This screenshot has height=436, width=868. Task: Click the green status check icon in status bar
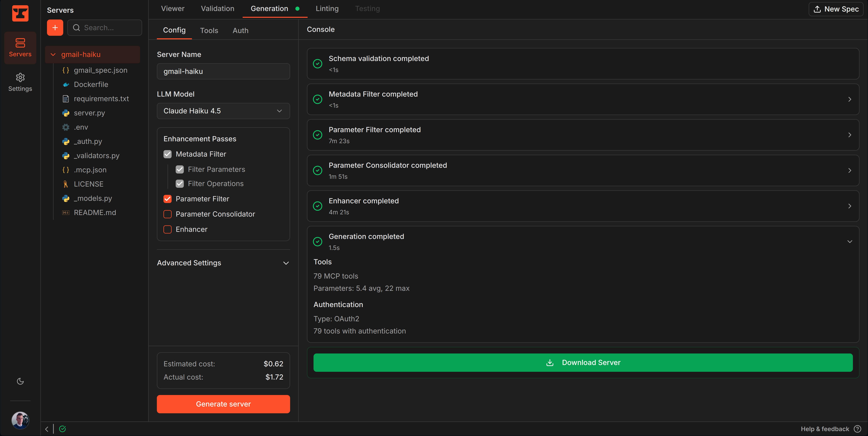[x=62, y=429]
